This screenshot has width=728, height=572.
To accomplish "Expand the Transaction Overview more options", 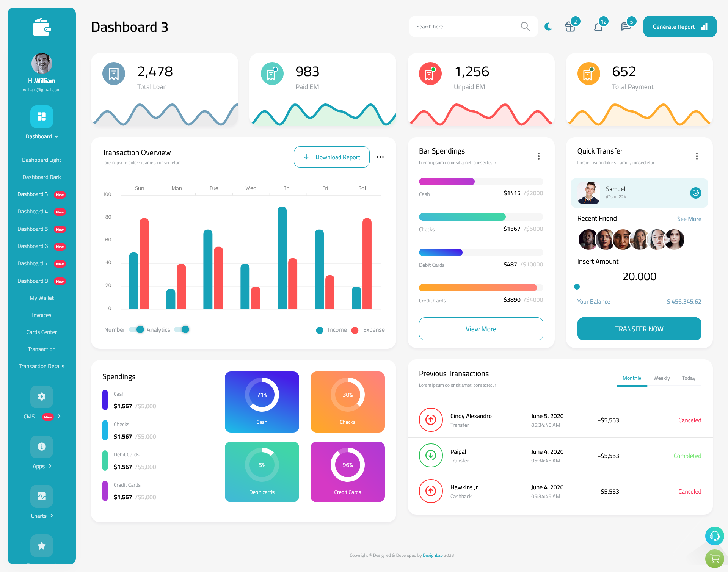I will tap(381, 157).
